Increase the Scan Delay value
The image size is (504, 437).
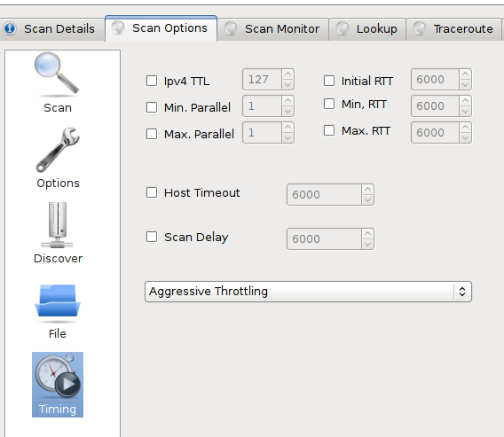point(367,234)
